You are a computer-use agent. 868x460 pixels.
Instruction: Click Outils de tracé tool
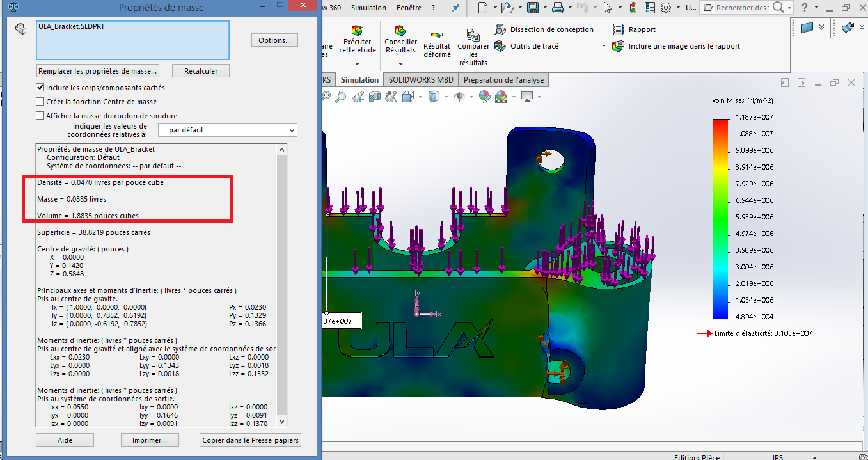point(527,46)
